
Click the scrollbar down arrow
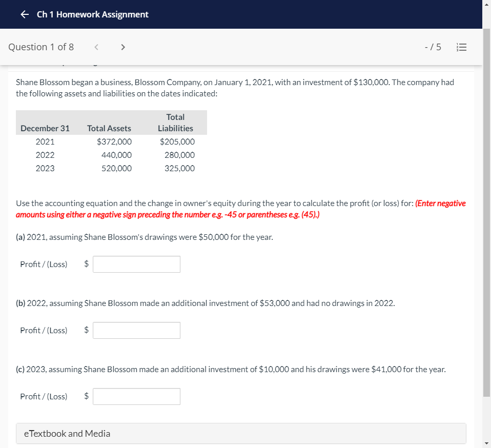(x=487, y=444)
